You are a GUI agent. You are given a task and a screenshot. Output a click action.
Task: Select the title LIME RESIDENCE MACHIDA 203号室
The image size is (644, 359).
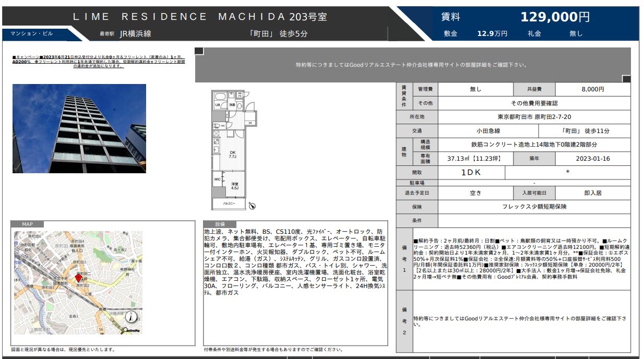click(x=200, y=17)
